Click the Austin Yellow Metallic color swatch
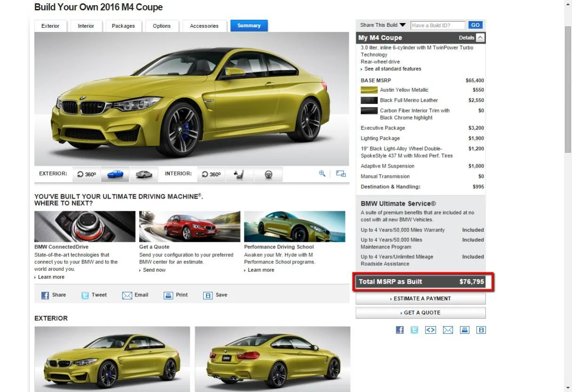 [369, 90]
